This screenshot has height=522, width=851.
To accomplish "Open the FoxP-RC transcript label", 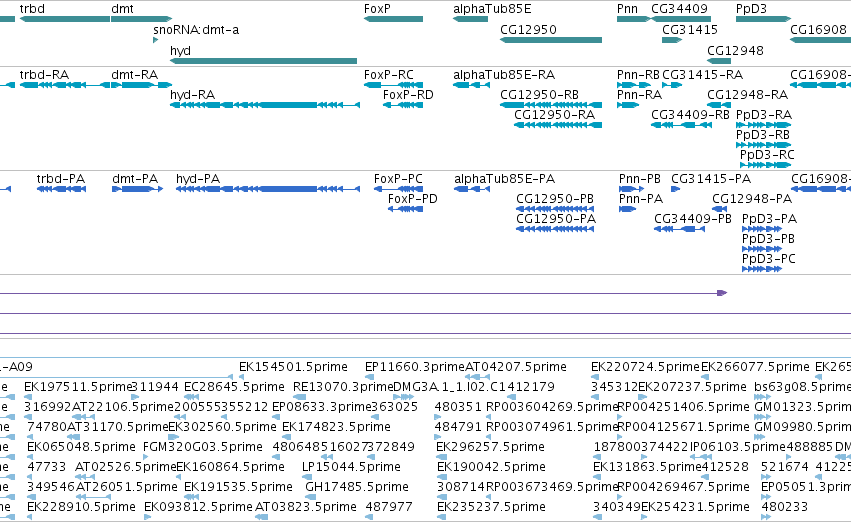I will [389, 75].
